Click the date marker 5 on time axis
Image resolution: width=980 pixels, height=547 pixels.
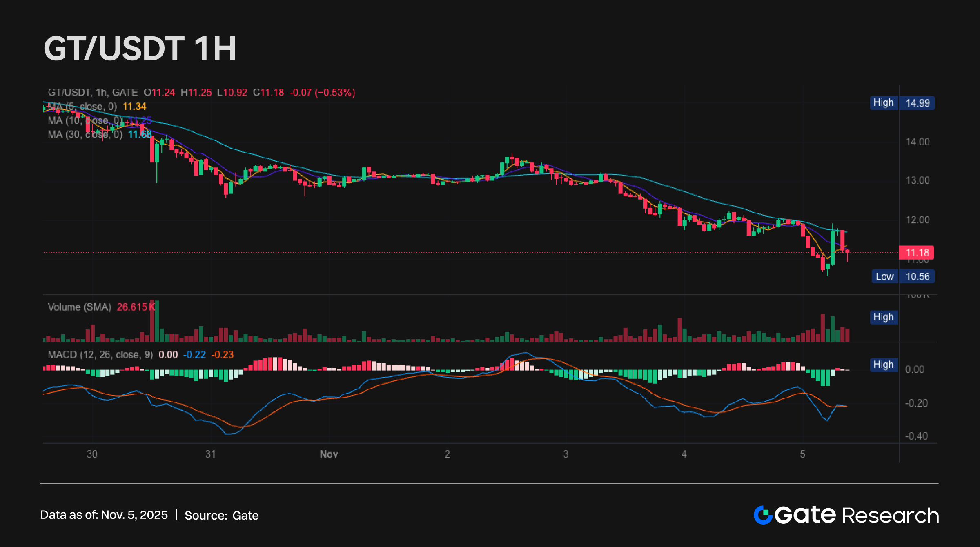click(x=802, y=454)
